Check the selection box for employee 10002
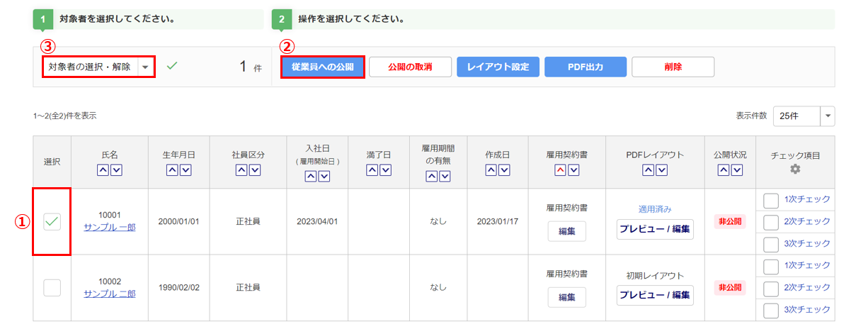Image resolution: width=868 pixels, height=329 pixels. pos(52,287)
